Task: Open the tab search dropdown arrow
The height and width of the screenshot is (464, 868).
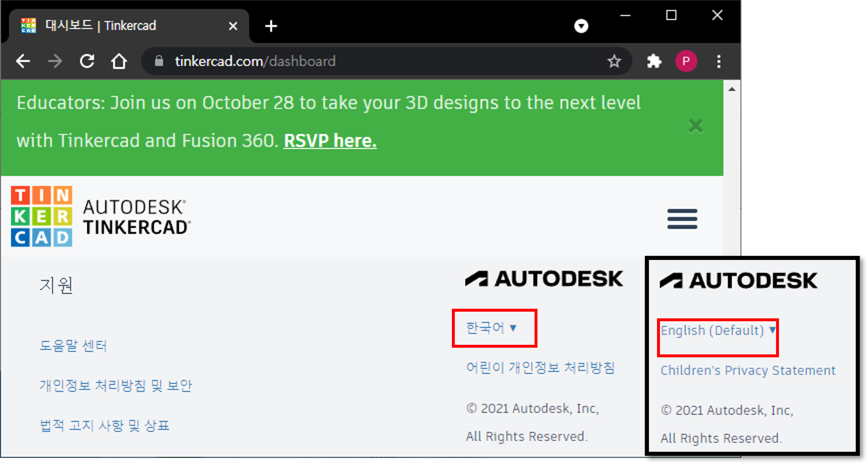Action: point(581,26)
